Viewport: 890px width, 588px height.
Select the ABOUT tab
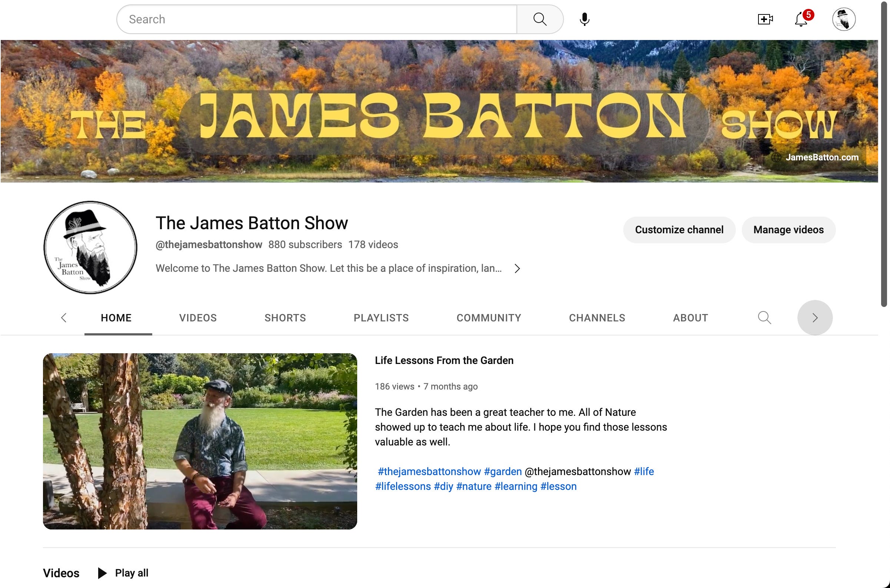(690, 318)
